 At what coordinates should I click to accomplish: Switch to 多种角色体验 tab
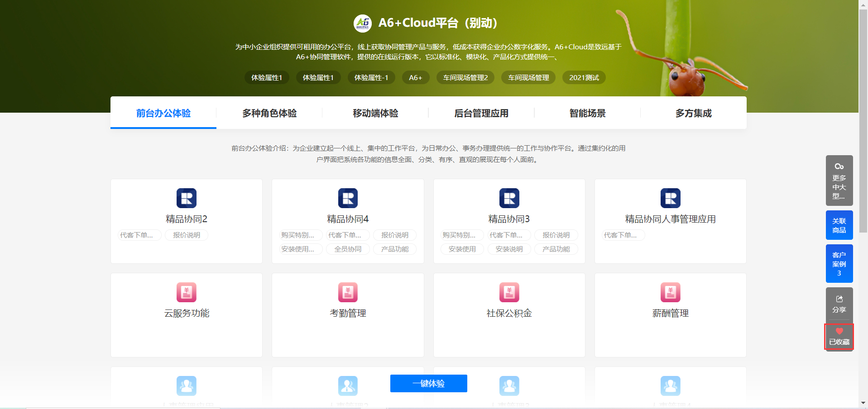tap(269, 113)
